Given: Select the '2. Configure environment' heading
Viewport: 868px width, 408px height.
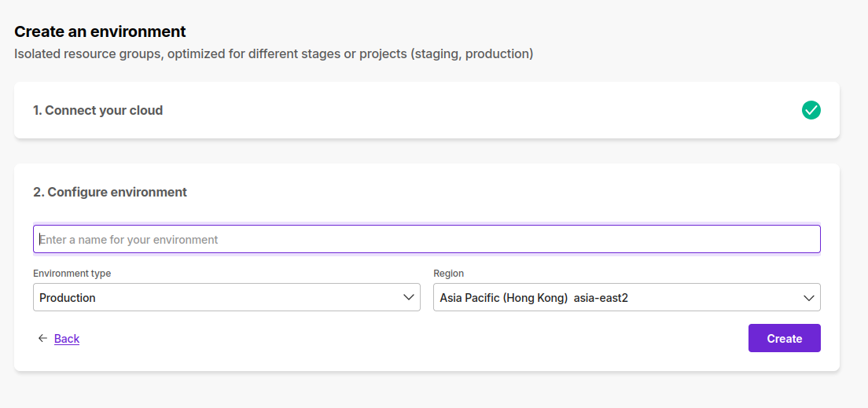Looking at the screenshot, I should tap(110, 192).
